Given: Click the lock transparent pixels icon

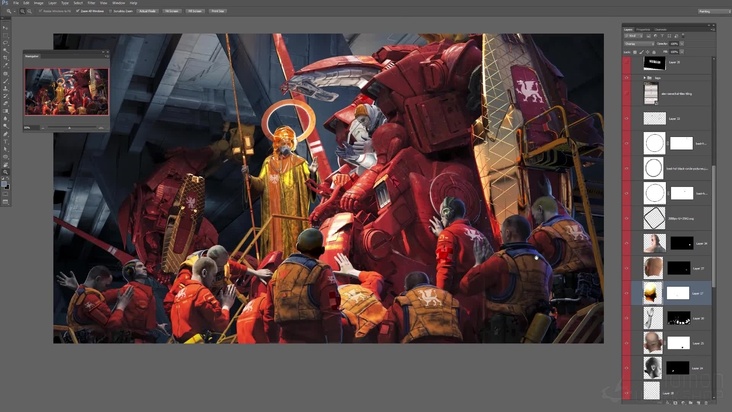Looking at the screenshot, I should (x=634, y=52).
